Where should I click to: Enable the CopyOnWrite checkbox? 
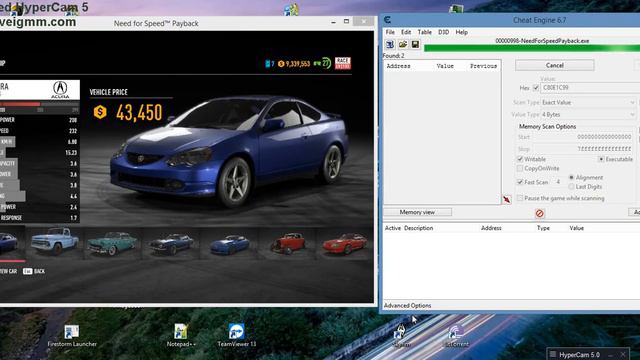click(520, 168)
